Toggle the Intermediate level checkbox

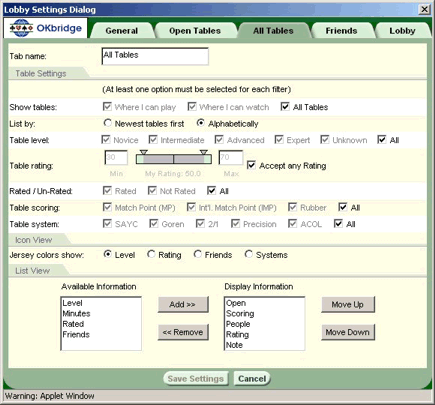point(153,140)
